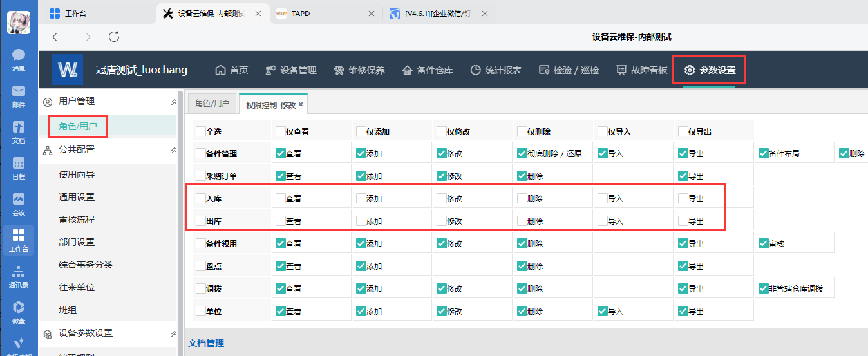This screenshot has height=356, width=868.
Task: Open 检验 / 巡检 in navigation bar
Action: point(569,70)
